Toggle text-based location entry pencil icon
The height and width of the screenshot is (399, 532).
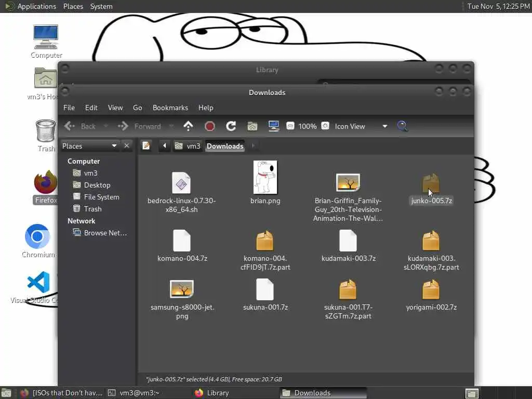[146, 146]
